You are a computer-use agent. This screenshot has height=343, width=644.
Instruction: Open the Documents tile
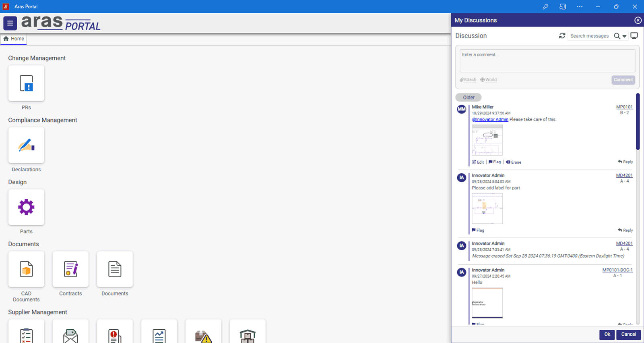(115, 269)
